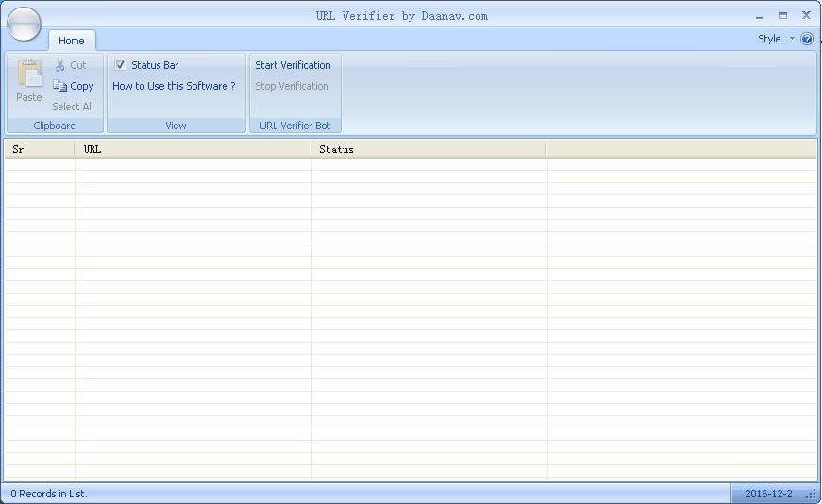This screenshot has height=504, width=822.
Task: Click Select All in Clipboard group
Action: 73,107
